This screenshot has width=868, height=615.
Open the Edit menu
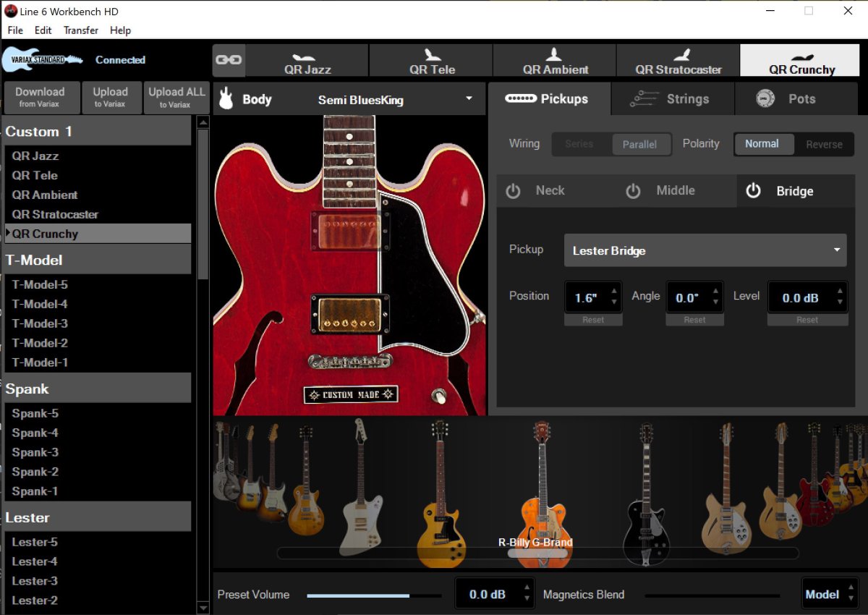coord(43,30)
